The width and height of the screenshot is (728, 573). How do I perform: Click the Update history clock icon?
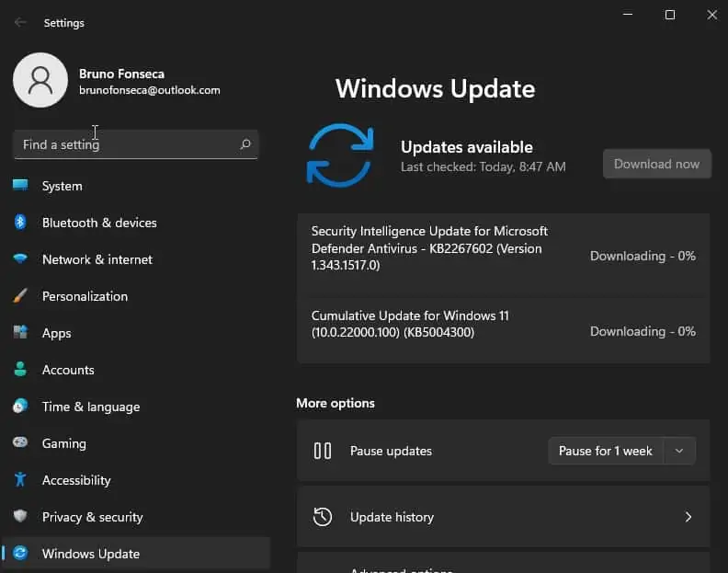pos(323,517)
